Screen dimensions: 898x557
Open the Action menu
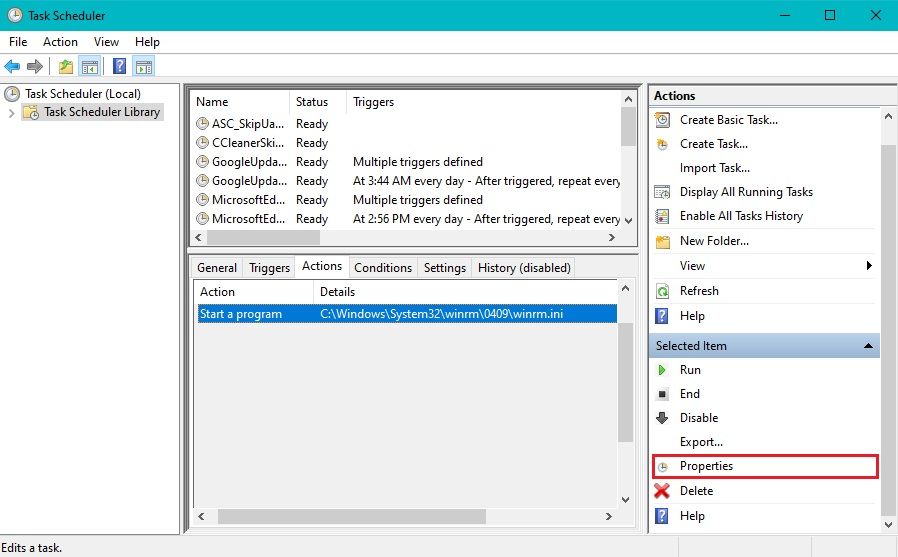point(60,42)
